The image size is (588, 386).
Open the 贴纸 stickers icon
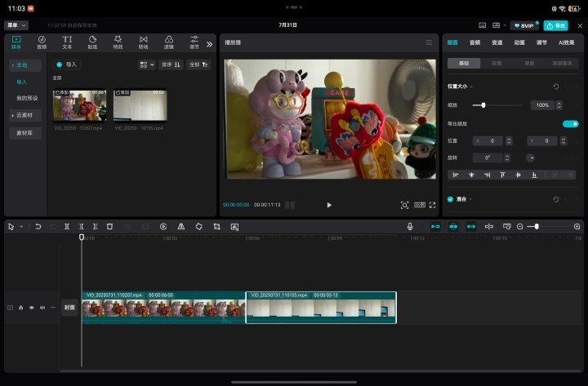pos(92,42)
